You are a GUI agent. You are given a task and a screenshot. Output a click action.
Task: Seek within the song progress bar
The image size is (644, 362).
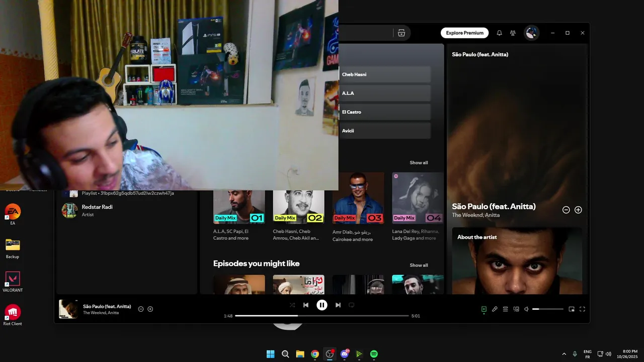tap(322, 316)
